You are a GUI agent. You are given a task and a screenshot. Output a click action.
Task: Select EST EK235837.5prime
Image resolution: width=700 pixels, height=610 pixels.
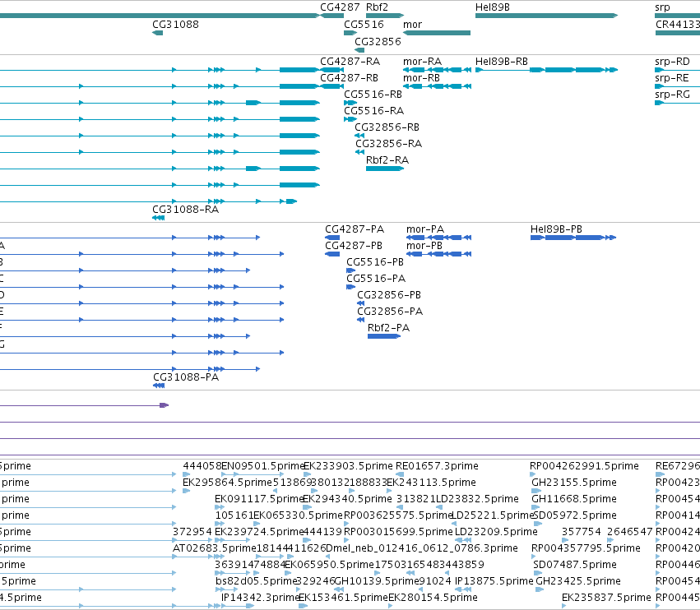[606, 598]
